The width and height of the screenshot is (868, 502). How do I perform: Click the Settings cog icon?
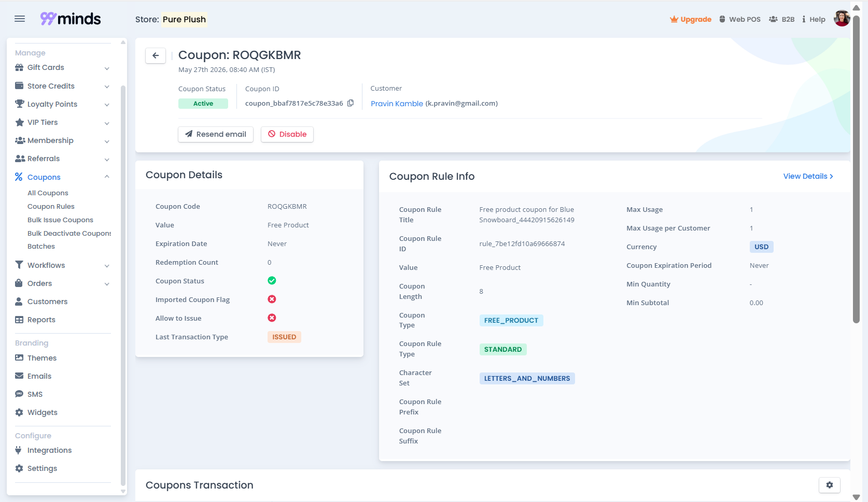point(19,468)
